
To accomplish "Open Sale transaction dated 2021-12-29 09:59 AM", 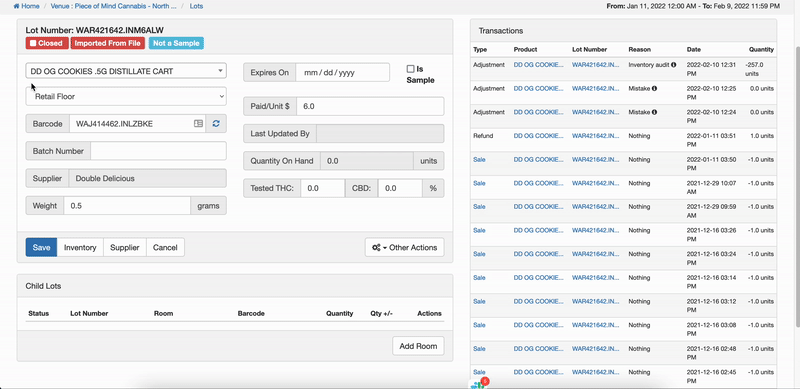I will pos(479,207).
